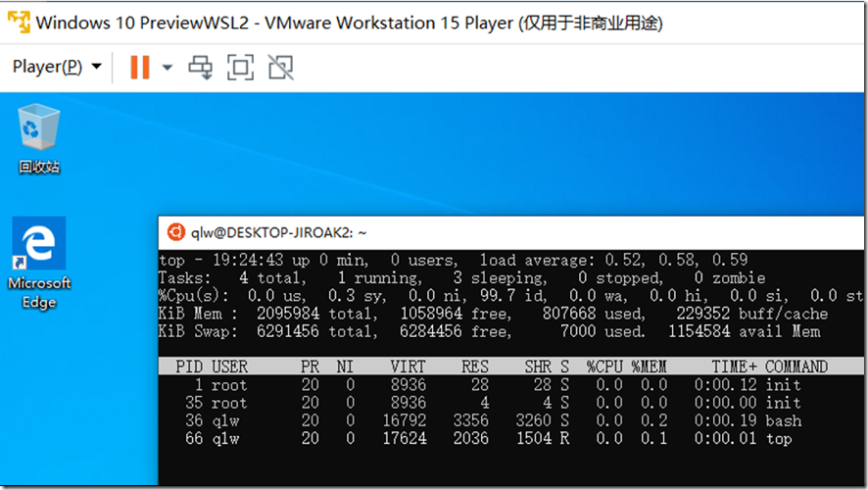
Task: Expand the power options dropdown arrow
Action: point(168,68)
